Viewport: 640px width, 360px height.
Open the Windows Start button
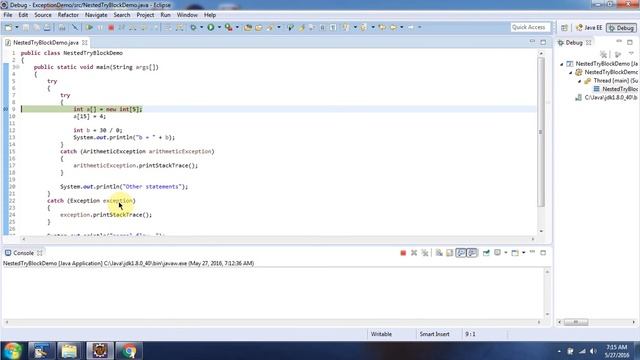click(x=13, y=351)
